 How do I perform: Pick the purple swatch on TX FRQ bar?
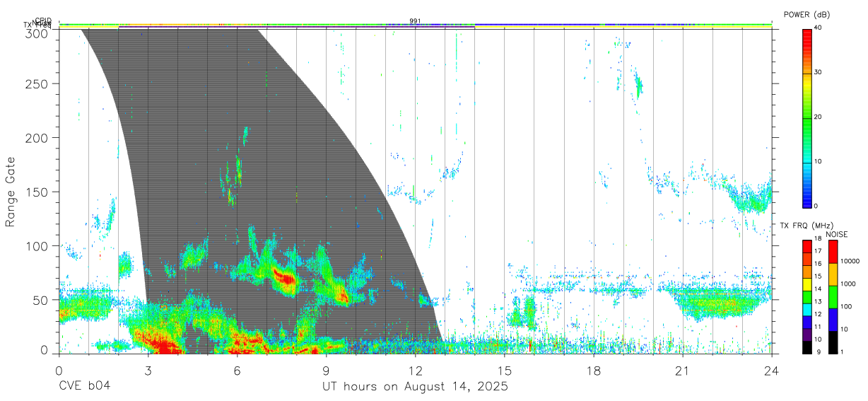click(x=807, y=335)
